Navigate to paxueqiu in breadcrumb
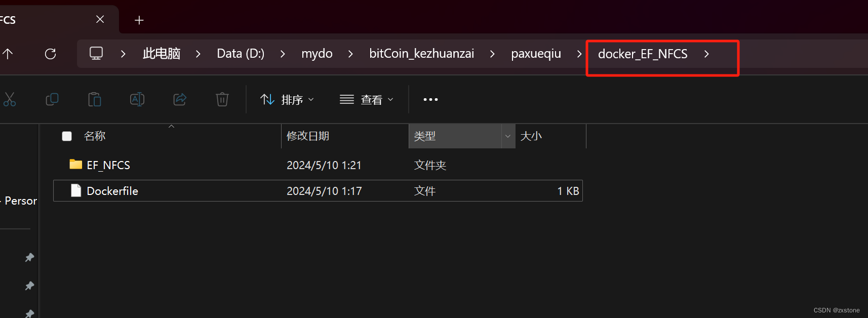This screenshot has width=868, height=318. pos(536,54)
